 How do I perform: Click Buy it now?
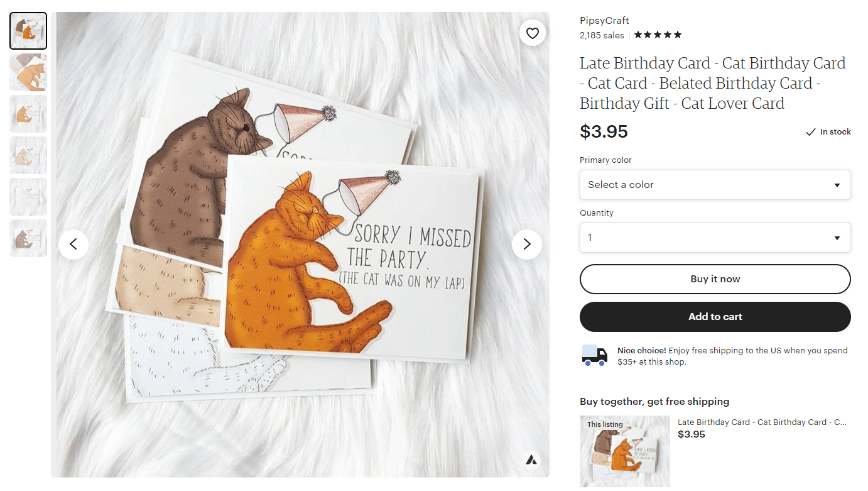pos(715,279)
